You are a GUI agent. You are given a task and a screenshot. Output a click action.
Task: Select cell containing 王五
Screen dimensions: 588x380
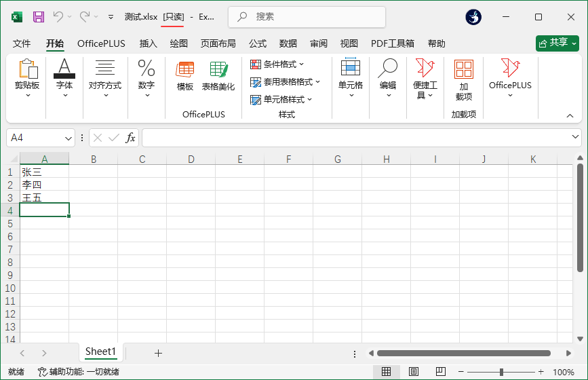(44, 197)
